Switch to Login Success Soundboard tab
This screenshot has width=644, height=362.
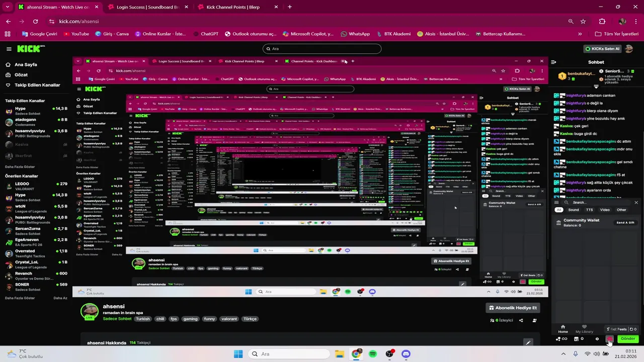pos(147,7)
